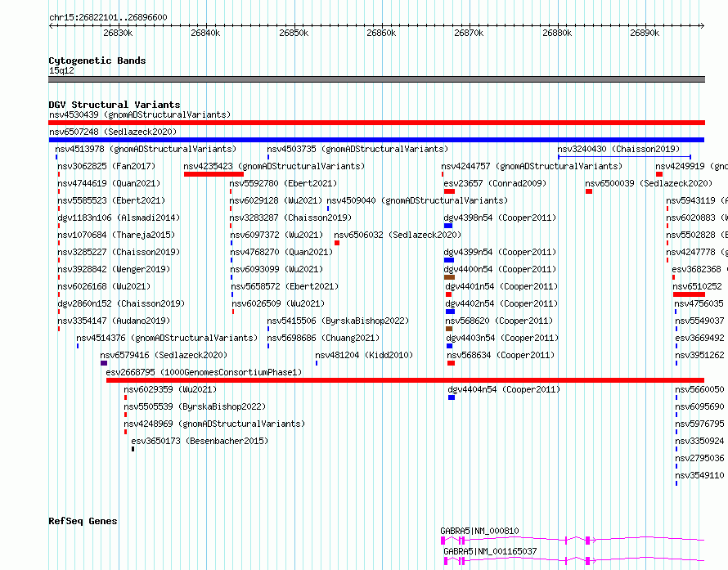This screenshot has width=728, height=570.
Task: Click the DGV Structural Variants track title
Action: click(x=115, y=105)
